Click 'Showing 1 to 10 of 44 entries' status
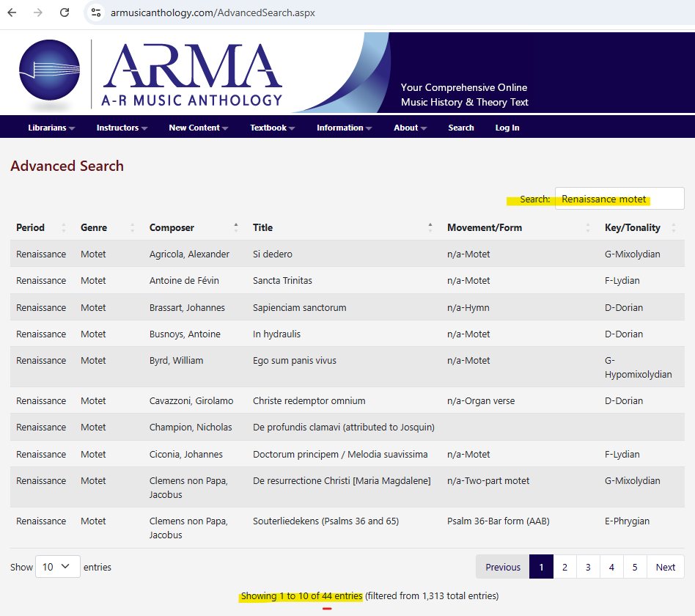695x616 pixels. 301,595
